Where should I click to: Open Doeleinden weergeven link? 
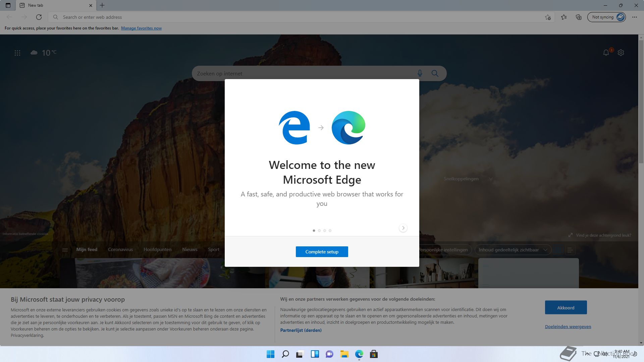[568, 326]
